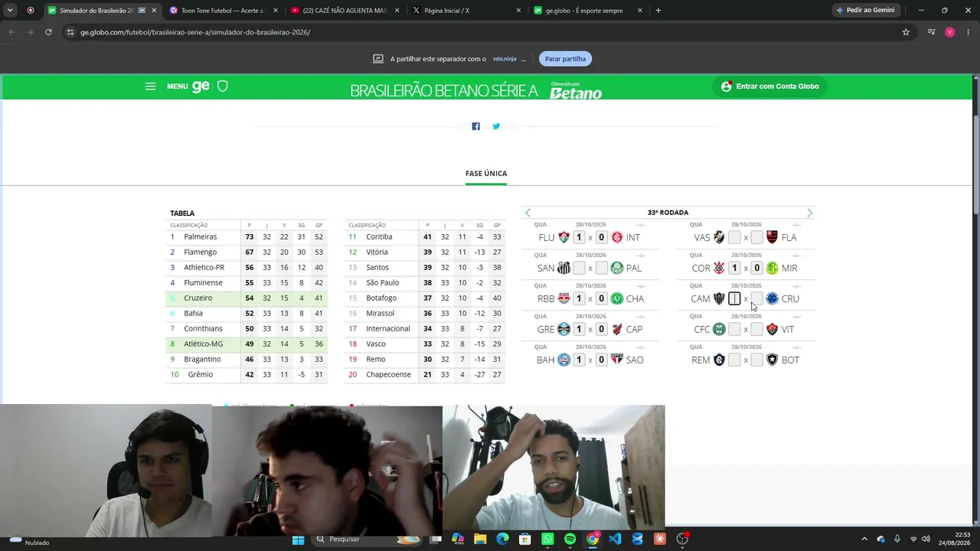Click the Mirassol crest in COR x MIR
The width and height of the screenshot is (980, 551).
[x=772, y=268]
